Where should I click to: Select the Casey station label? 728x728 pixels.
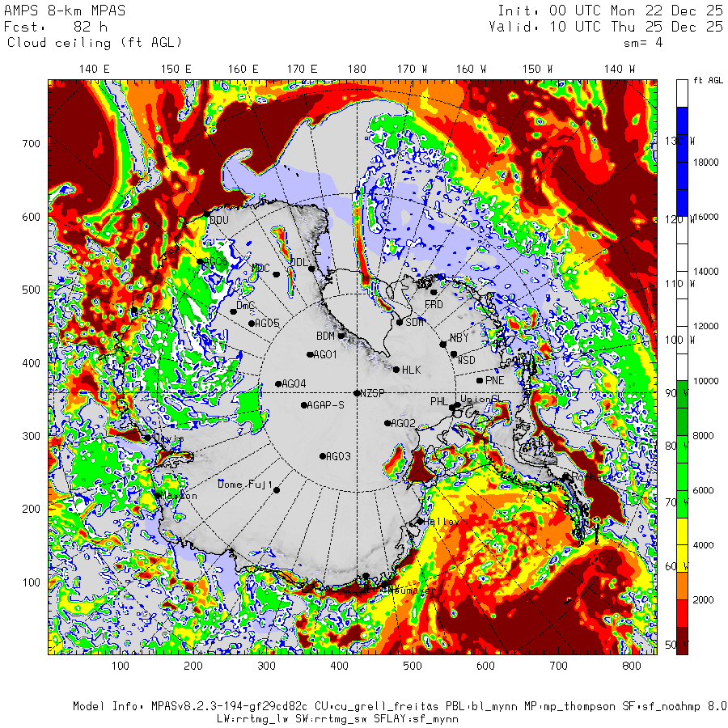(x=155, y=310)
